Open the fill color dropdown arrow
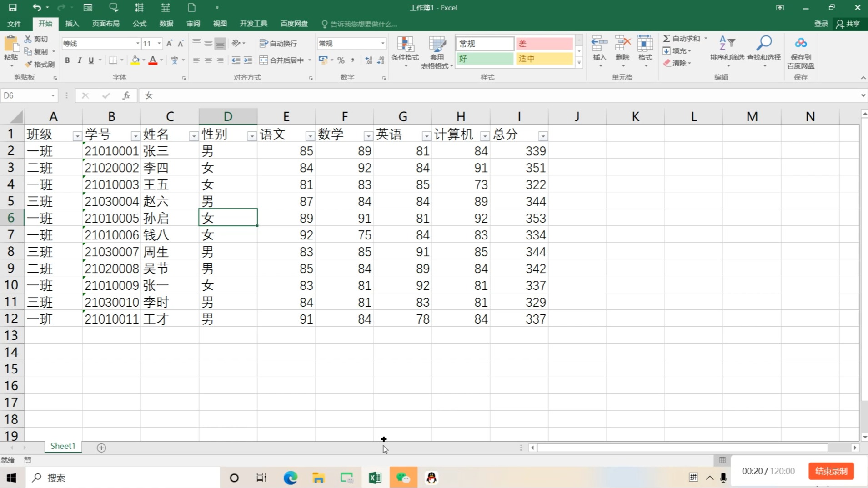Screen dimensions: 868x488 pos(144,60)
